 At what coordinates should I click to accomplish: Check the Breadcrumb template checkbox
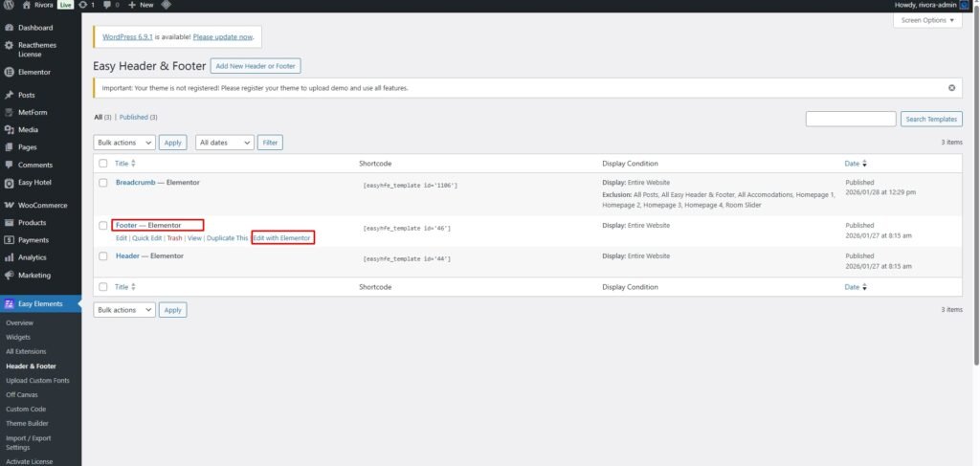point(103,182)
